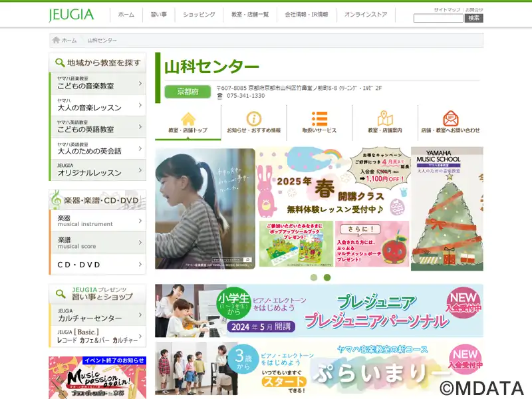
Task: Click the home icon in breadcrumb
Action: [x=56, y=40]
